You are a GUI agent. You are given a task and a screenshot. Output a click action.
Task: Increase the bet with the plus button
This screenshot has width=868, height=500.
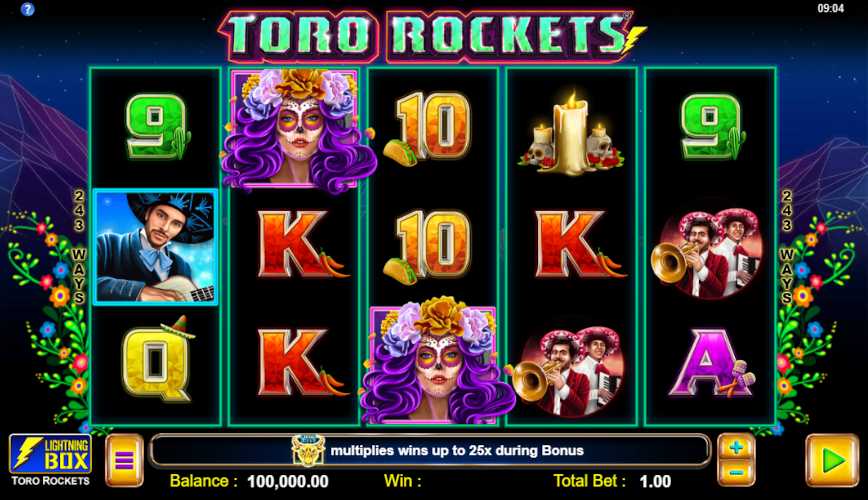(x=736, y=447)
